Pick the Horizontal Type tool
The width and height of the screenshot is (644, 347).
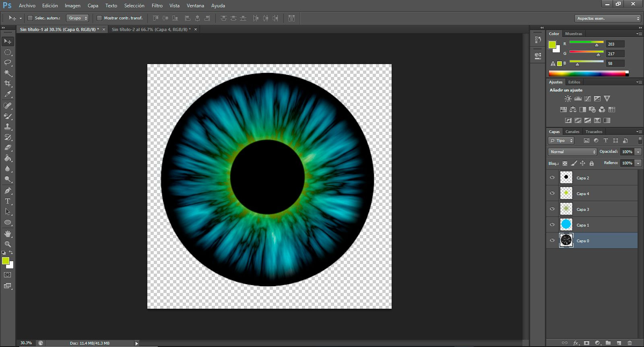coord(8,201)
